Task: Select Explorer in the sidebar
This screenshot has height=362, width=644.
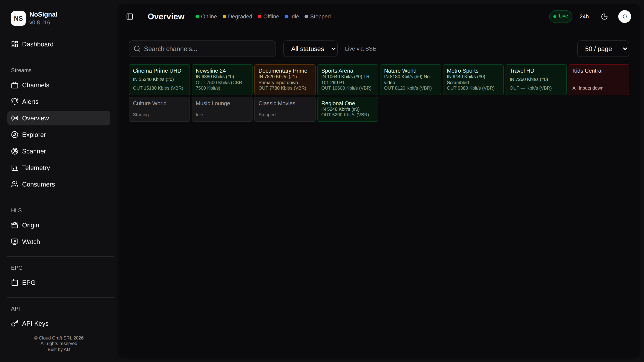Action: [59, 135]
